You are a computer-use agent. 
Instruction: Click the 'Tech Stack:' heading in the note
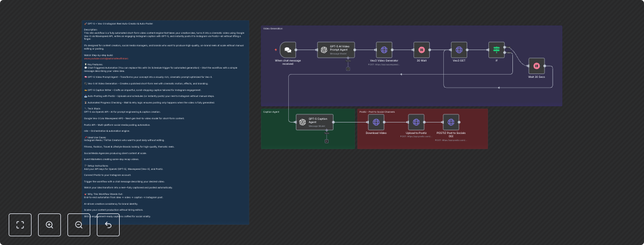(94, 108)
